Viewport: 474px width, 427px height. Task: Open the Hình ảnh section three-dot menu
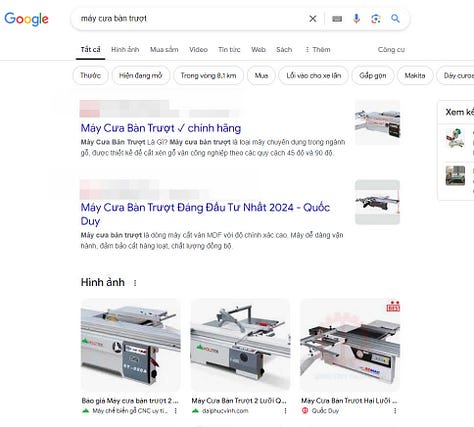coord(135,283)
